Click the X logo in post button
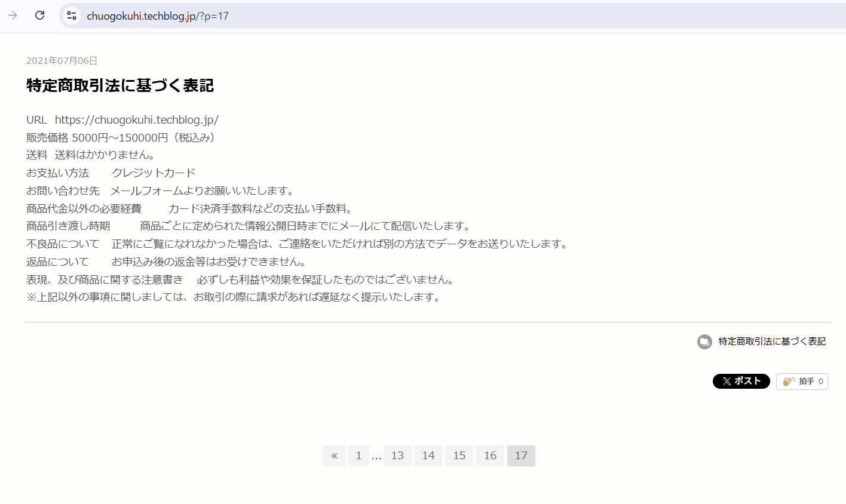This screenshot has width=846, height=504. coord(727,381)
